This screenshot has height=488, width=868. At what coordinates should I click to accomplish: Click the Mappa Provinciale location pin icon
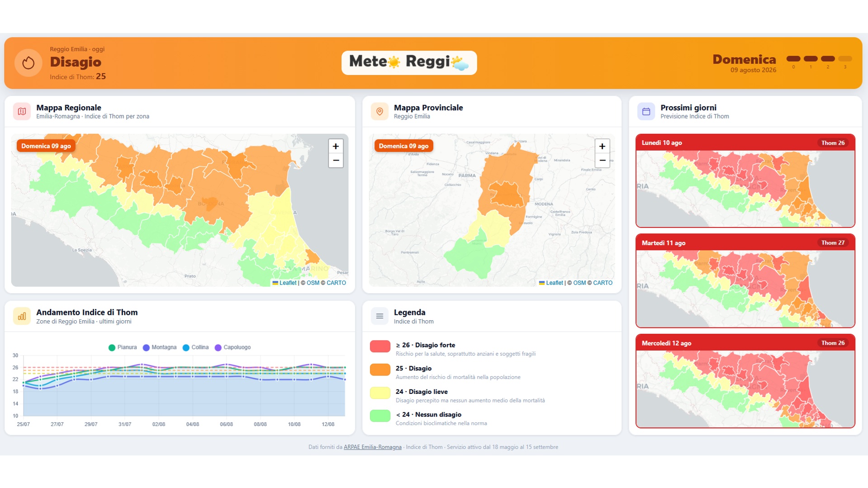pos(379,111)
